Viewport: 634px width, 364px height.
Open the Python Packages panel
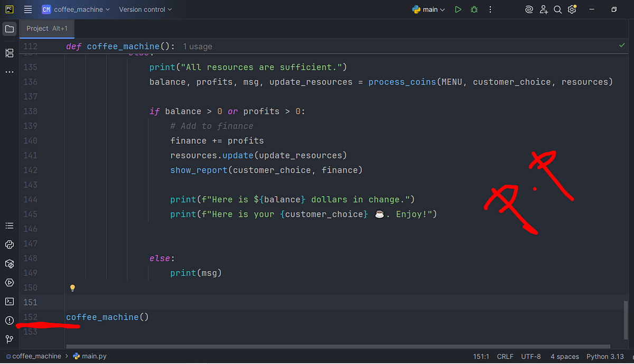(x=9, y=264)
